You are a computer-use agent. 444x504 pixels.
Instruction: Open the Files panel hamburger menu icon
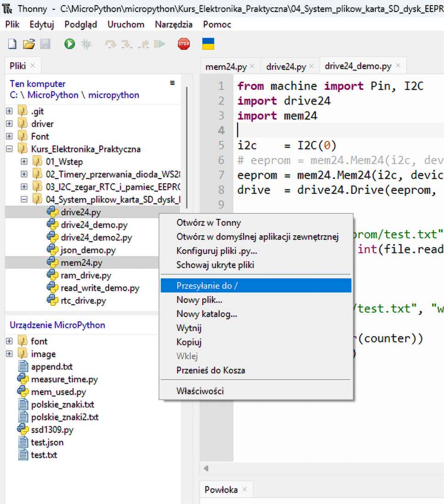[x=173, y=83]
